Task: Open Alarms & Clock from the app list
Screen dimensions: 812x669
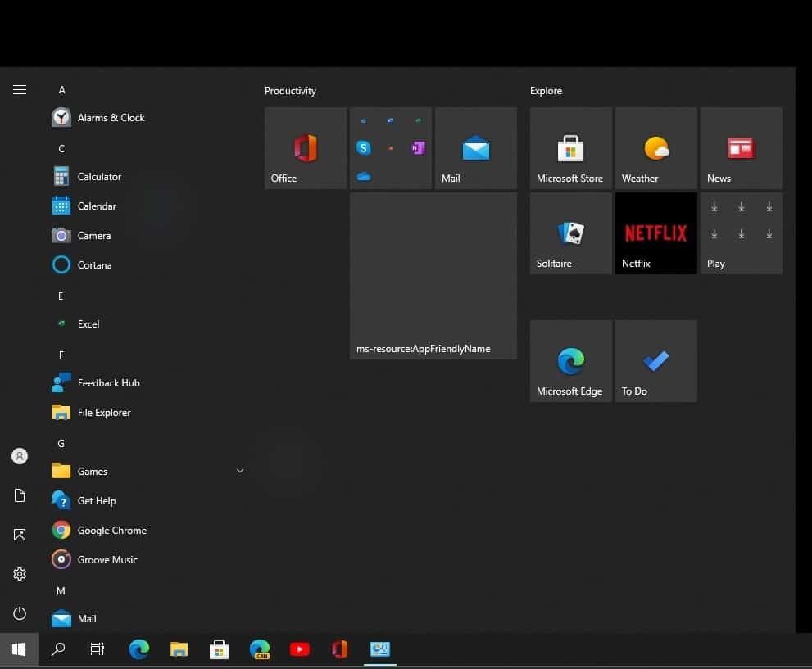Action: [x=111, y=117]
